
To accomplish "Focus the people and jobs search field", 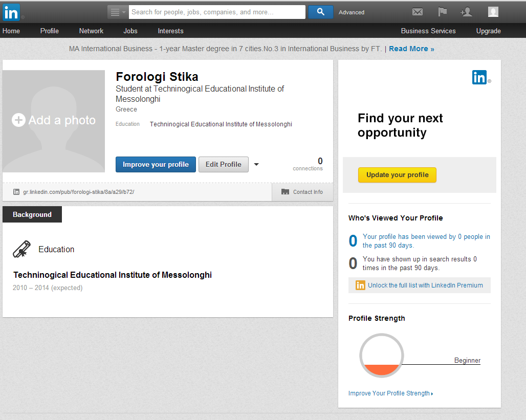I will [x=217, y=12].
